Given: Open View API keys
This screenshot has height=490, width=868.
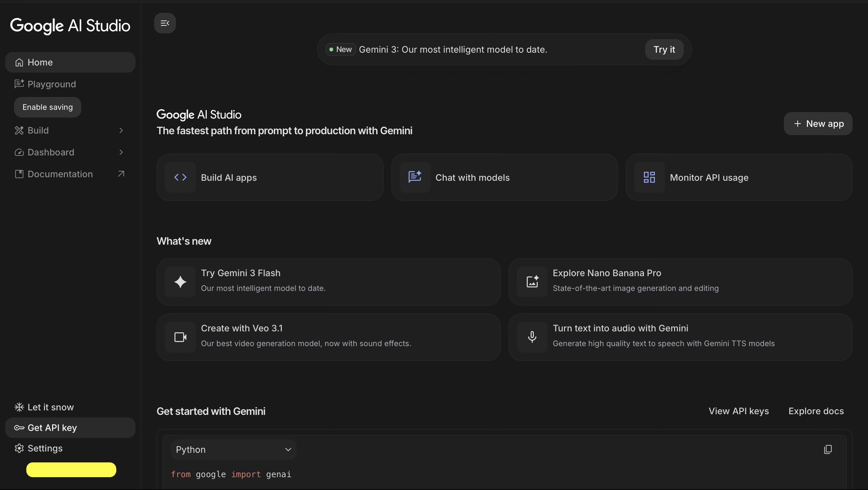Looking at the screenshot, I should click(x=739, y=411).
